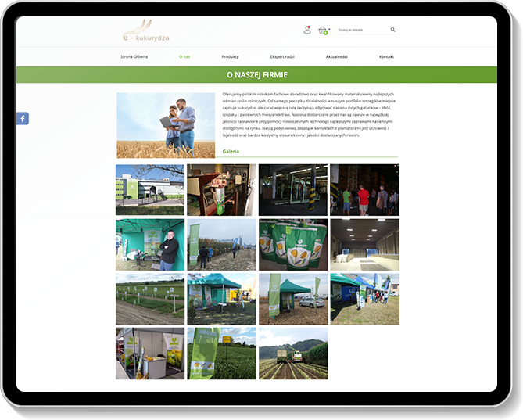
Task: Open the Produkty menu
Action: [x=230, y=57]
